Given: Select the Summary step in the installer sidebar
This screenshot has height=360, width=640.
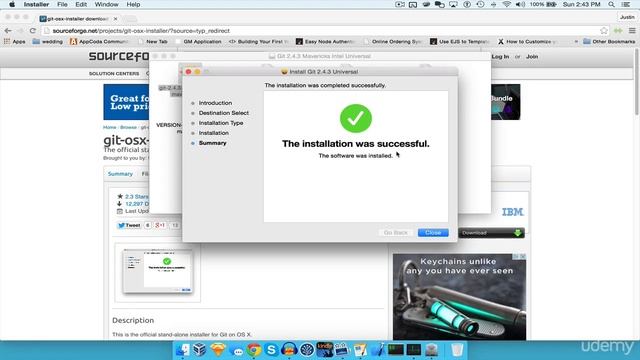Looking at the screenshot, I should tap(212, 143).
